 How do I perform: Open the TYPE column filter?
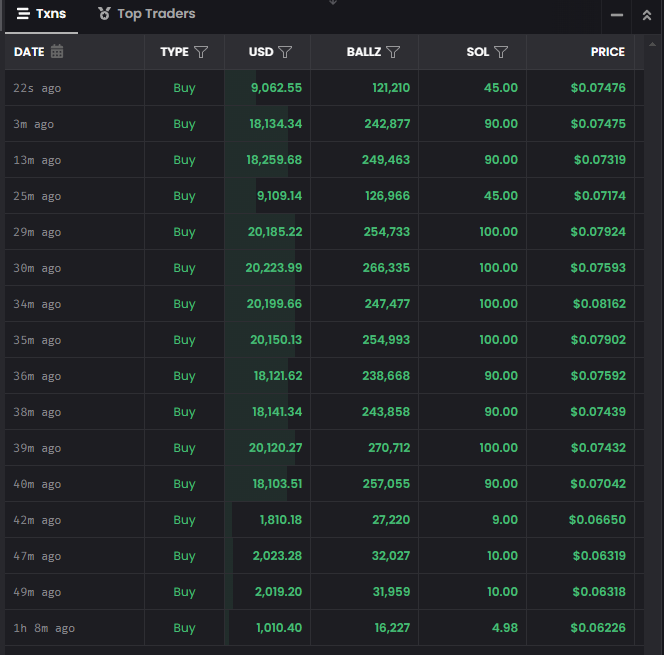(x=201, y=52)
